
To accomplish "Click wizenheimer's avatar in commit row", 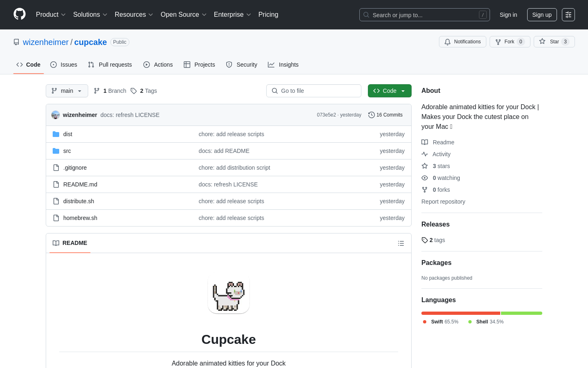I will tap(56, 115).
